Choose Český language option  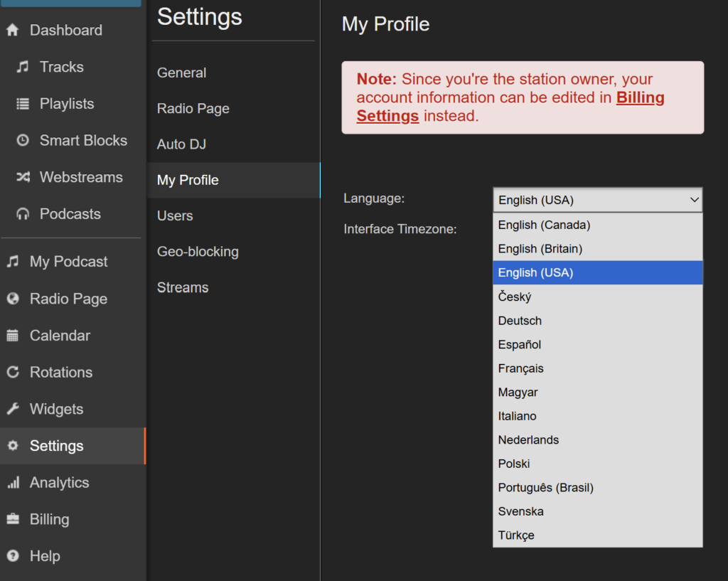coord(597,297)
